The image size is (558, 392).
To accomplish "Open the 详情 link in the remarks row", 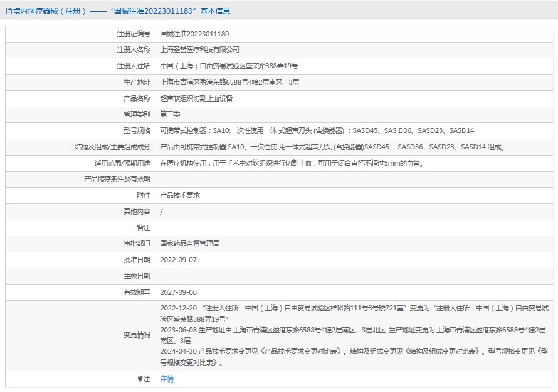I will click(167, 379).
